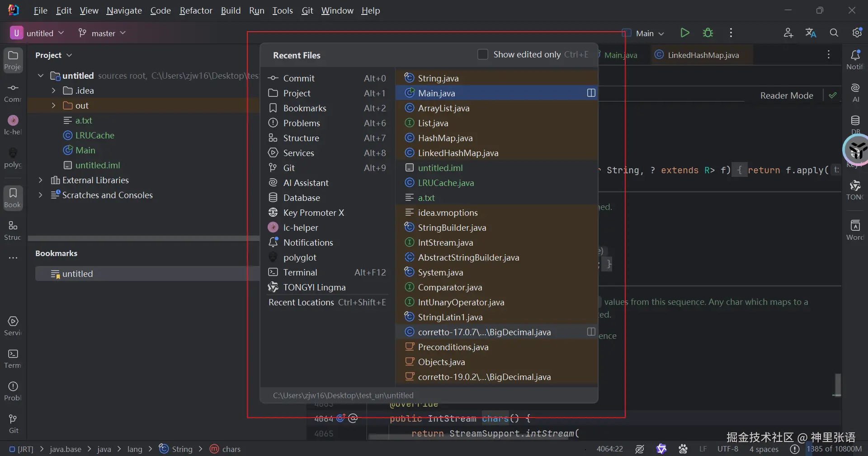Open the Tools menu
The width and height of the screenshot is (868, 456).
[283, 10]
